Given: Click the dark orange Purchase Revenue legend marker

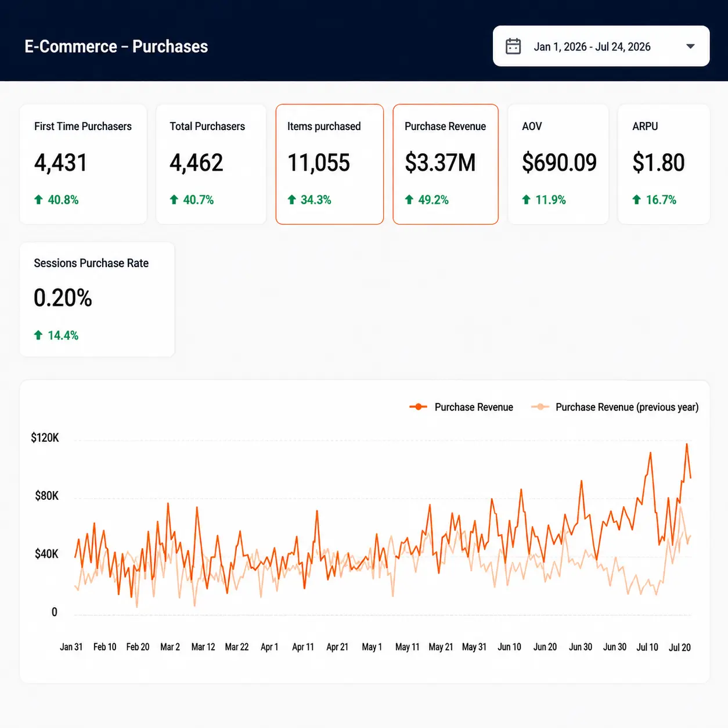Looking at the screenshot, I should (418, 407).
